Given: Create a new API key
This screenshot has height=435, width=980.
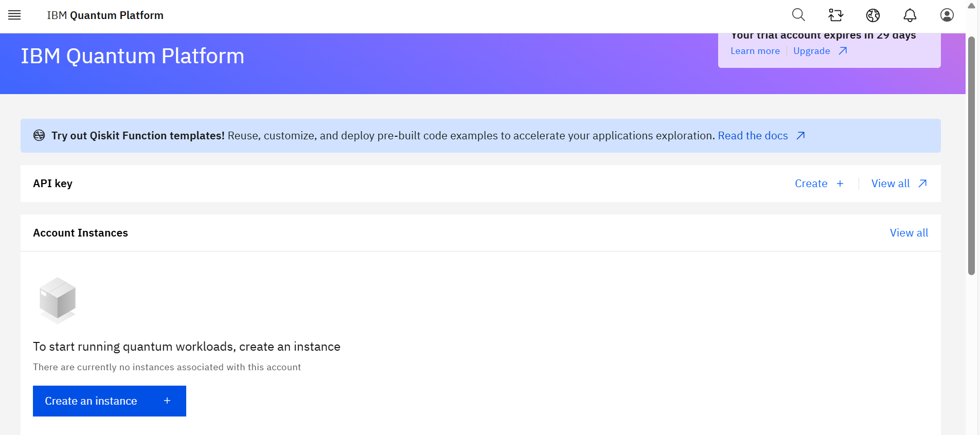Looking at the screenshot, I should (x=819, y=184).
